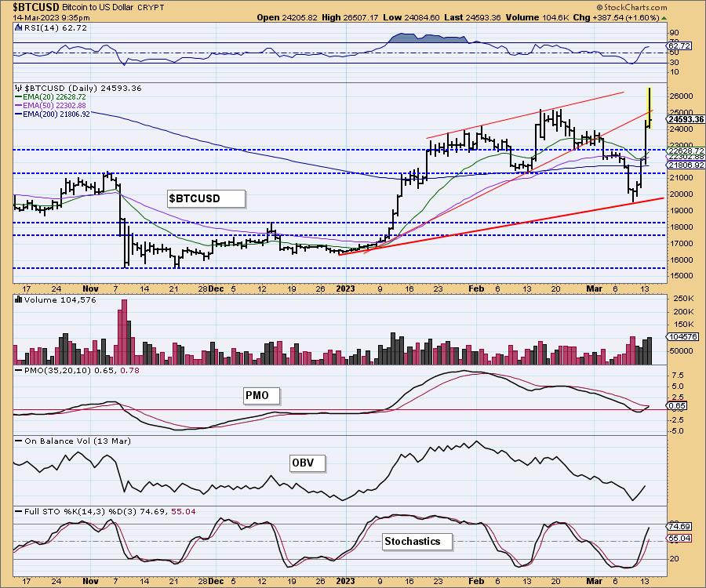Click the 24593.36 last price tag
Image resolution: width=706 pixels, height=588 pixels.
click(686, 119)
